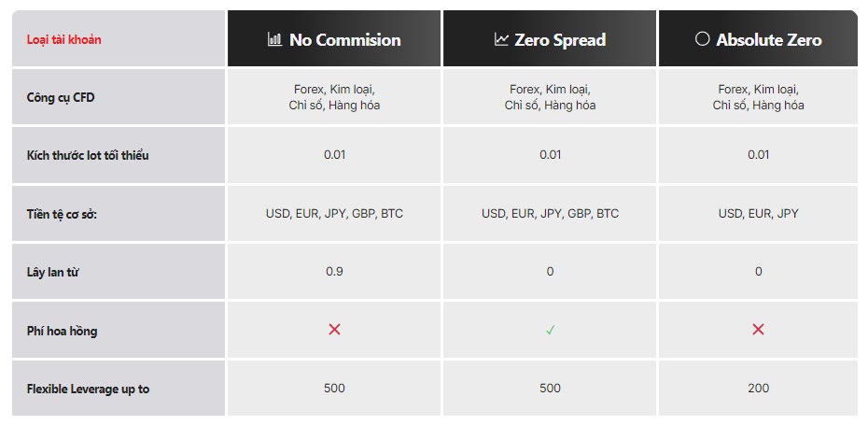The image size is (868, 425).
Task: Click the green checkmark under Zero Spread
Action: (x=550, y=331)
